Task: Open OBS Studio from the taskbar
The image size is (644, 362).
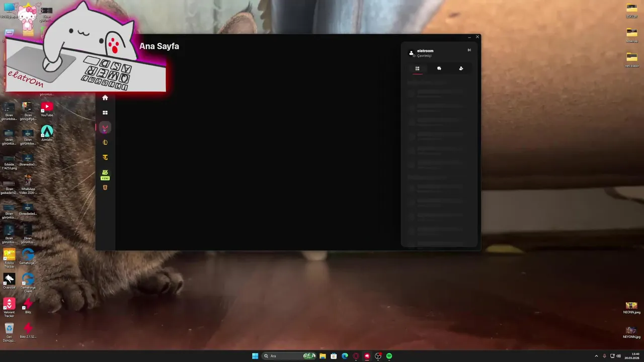Action: coord(378,356)
